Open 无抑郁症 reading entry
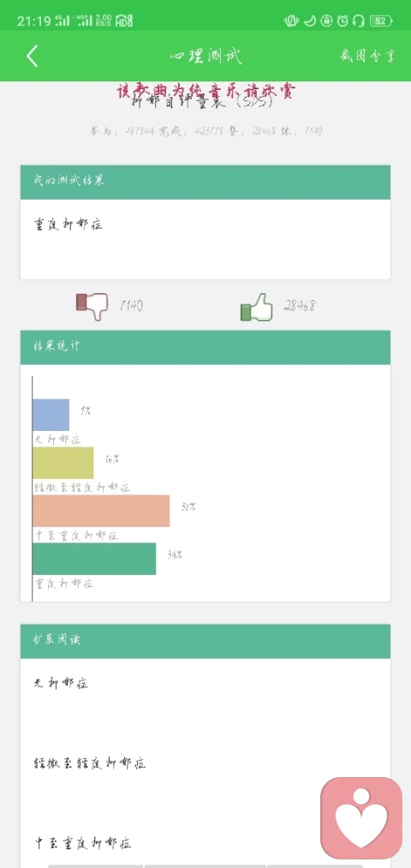 tap(61, 684)
